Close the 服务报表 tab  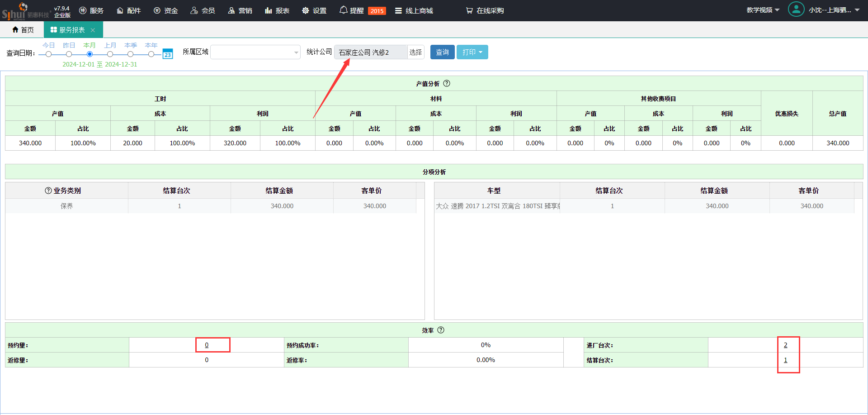tap(93, 30)
